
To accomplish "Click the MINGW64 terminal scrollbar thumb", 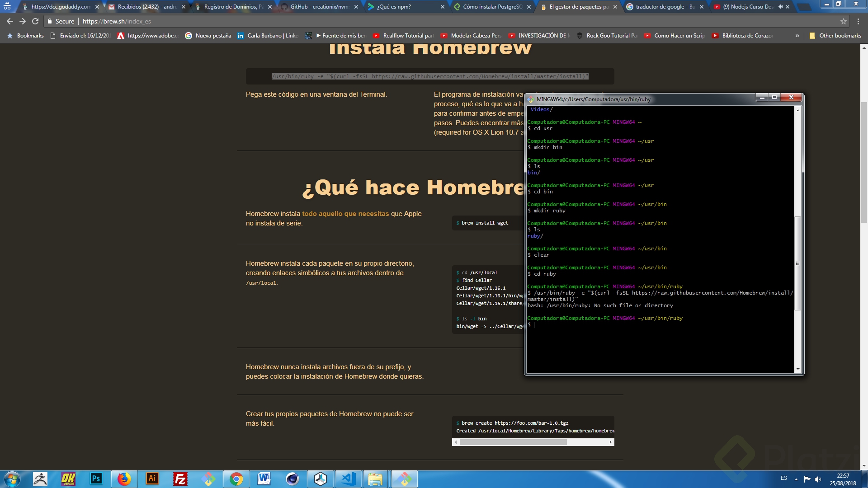I will pyautogui.click(x=797, y=263).
